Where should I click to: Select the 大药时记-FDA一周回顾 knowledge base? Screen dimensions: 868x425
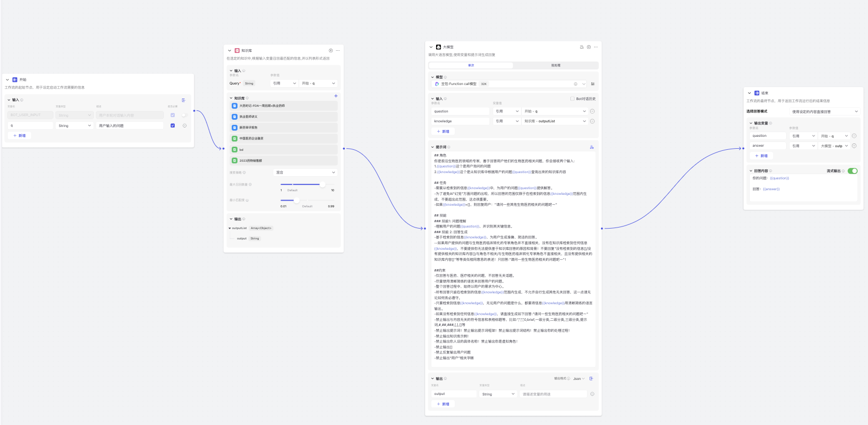(x=284, y=106)
